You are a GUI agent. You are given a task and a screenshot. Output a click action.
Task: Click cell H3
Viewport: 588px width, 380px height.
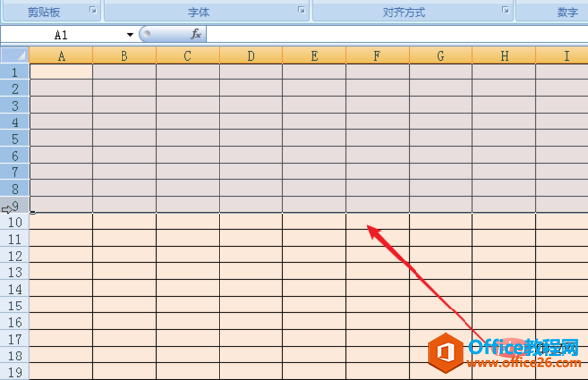(504, 105)
